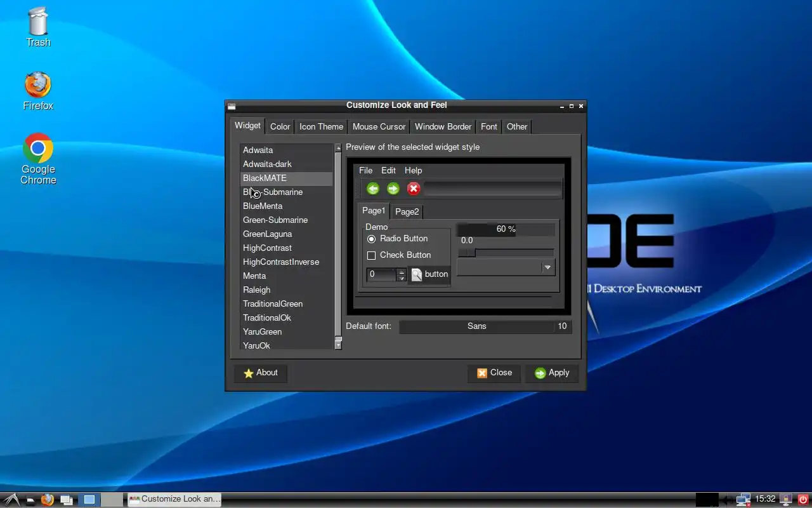812x508 pixels.
Task: Click the lock screen tray icon
Action: 786,500
